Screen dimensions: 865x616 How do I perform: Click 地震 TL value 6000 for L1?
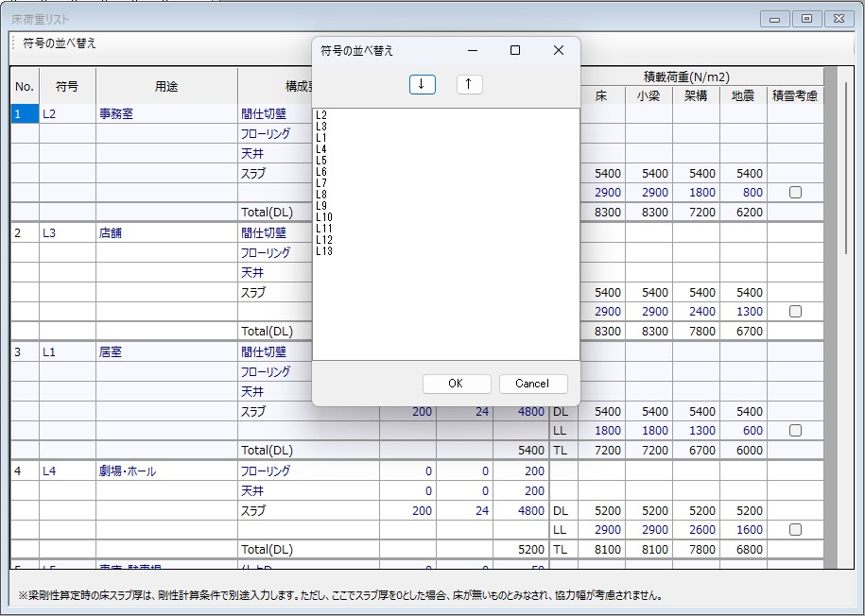click(x=743, y=451)
